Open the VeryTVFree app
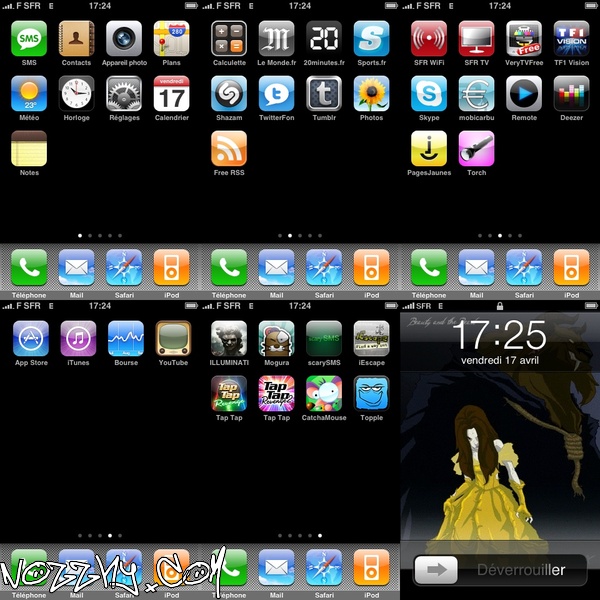The image size is (600, 600). coord(524,39)
